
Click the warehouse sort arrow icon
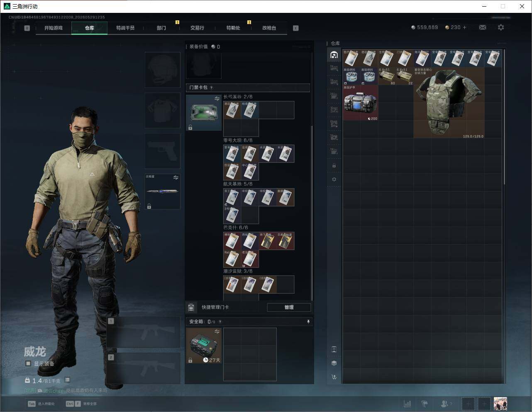[334, 377]
